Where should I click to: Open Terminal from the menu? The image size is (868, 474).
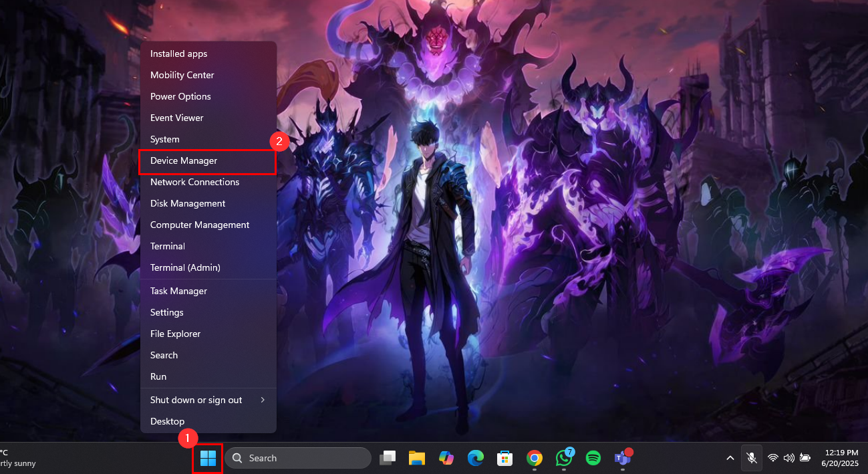pos(208,246)
